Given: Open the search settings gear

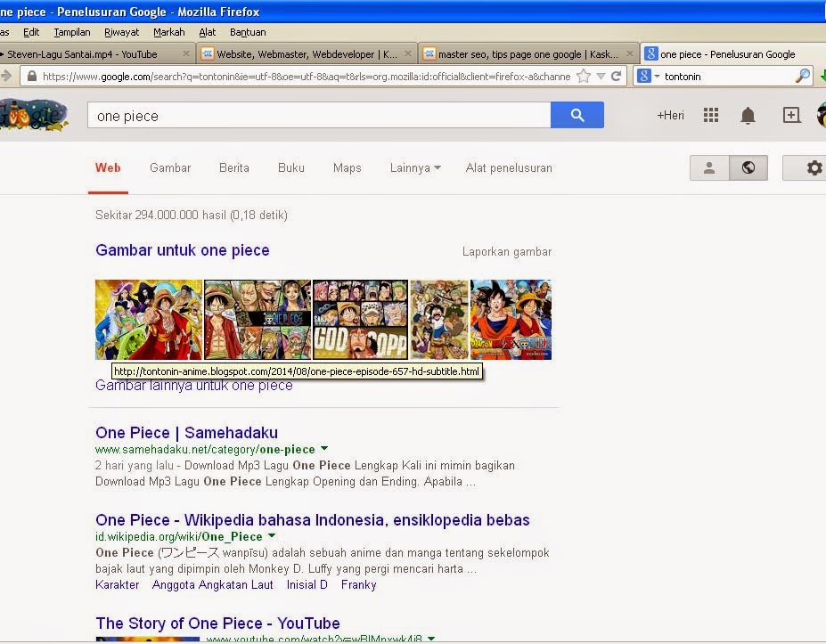Looking at the screenshot, I should click(x=814, y=167).
